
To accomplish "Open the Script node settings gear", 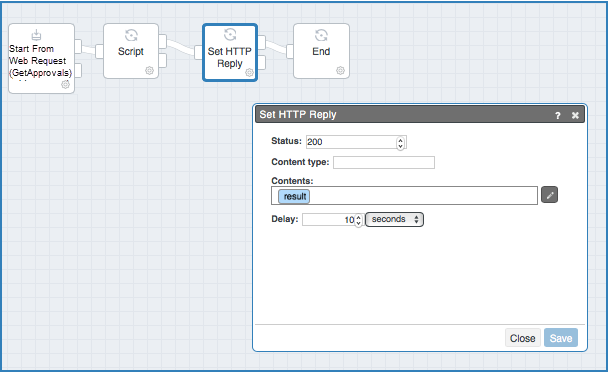I will pyautogui.click(x=149, y=71).
